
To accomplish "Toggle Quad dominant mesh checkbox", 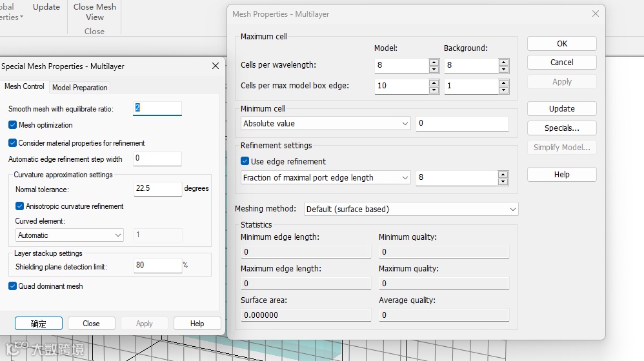I will click(x=13, y=286).
